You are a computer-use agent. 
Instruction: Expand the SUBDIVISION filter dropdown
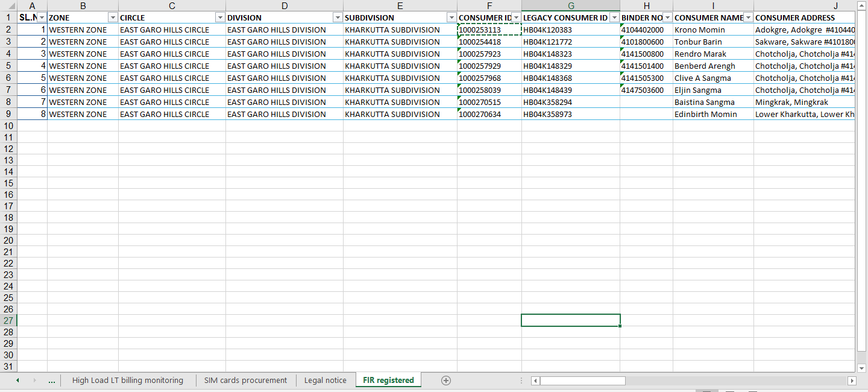click(451, 17)
